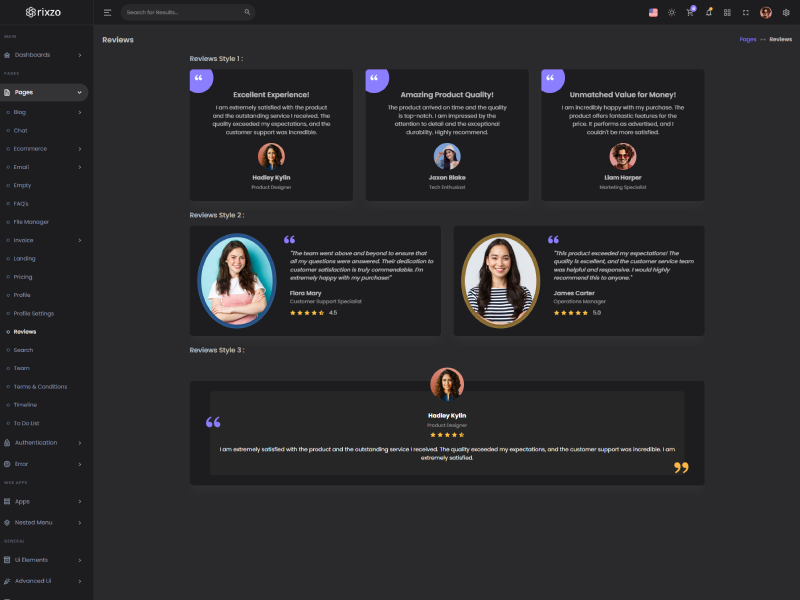This screenshot has width=800, height=600.
Task: Open the apps grid shortcut icon
Action: [727, 12]
